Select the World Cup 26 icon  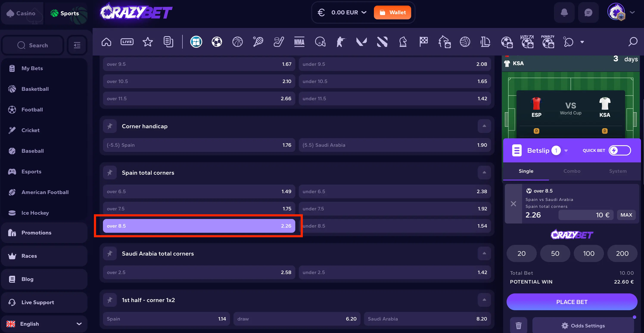pos(196,42)
